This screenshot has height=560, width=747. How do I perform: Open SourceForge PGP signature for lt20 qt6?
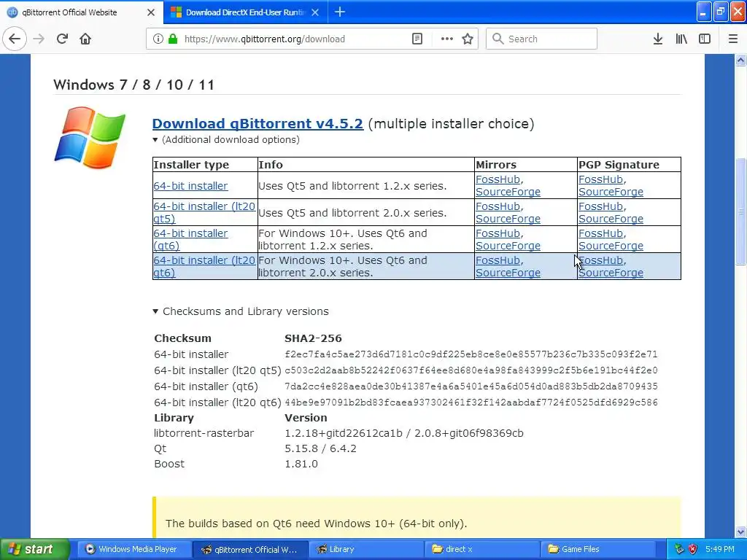click(x=611, y=273)
